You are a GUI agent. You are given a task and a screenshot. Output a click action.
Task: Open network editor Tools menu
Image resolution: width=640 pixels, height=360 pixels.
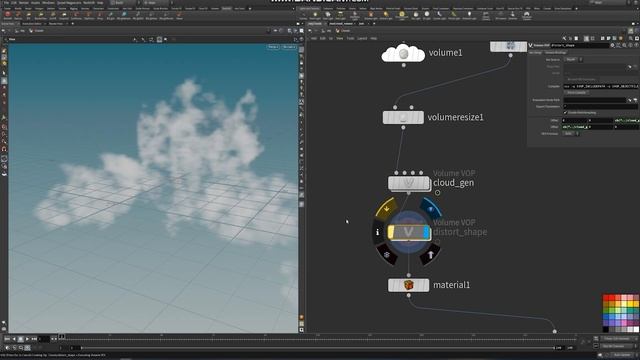click(x=350, y=38)
